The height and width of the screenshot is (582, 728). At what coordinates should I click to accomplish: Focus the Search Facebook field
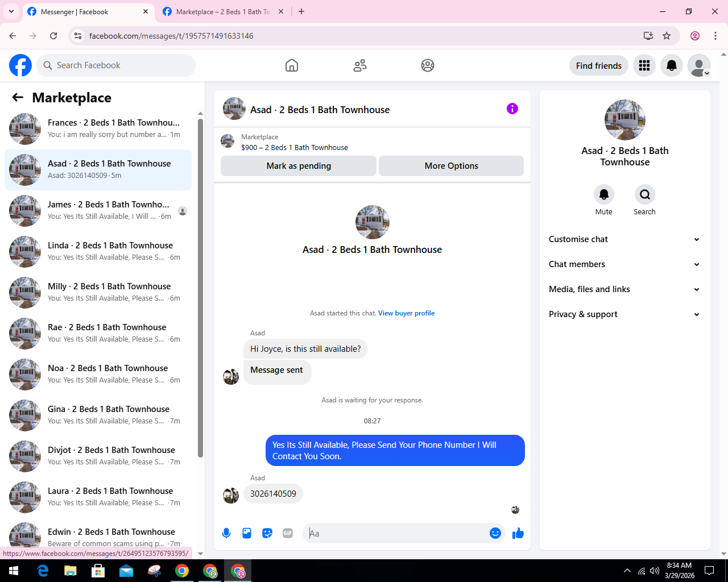point(116,65)
